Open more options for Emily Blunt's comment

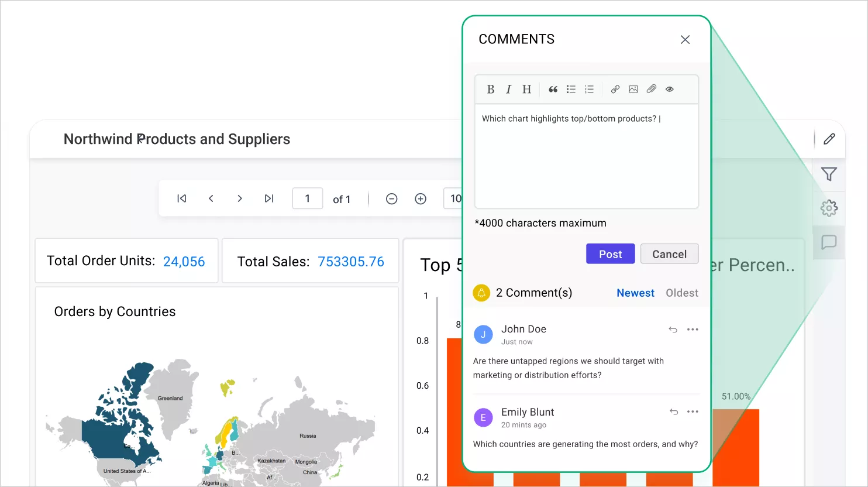coord(693,411)
